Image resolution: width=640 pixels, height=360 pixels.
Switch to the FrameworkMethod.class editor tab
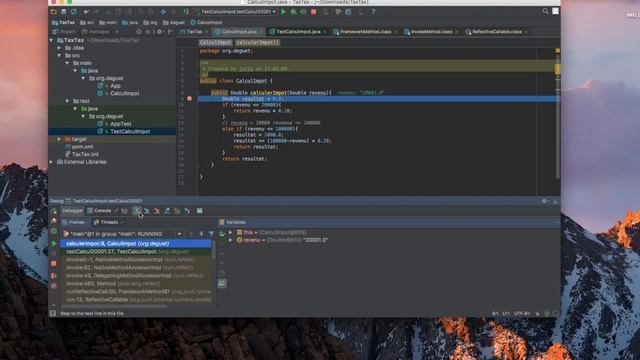coord(365,31)
